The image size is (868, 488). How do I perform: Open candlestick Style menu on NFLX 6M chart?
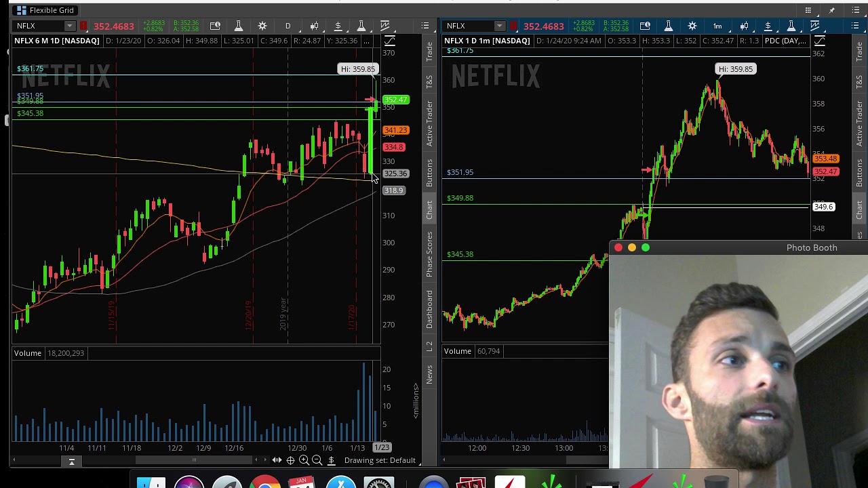(x=315, y=26)
